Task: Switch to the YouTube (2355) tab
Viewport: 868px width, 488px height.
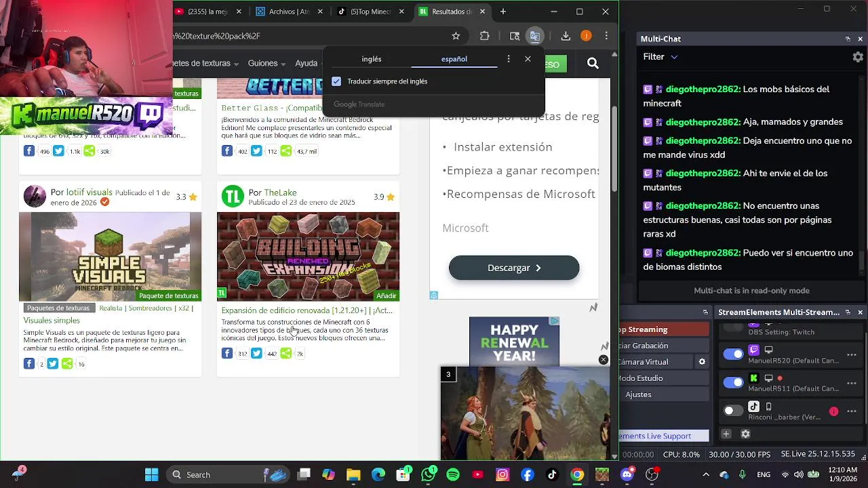Action: [207, 12]
